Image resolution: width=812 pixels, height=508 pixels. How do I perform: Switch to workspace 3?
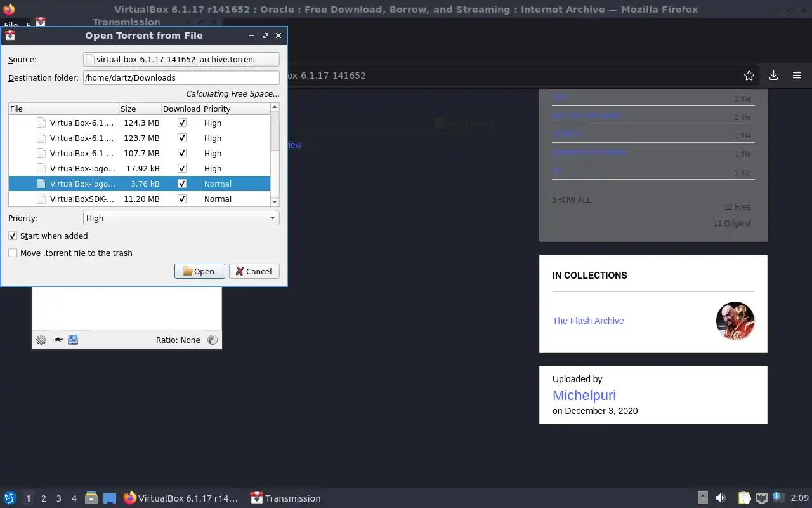[x=58, y=498]
